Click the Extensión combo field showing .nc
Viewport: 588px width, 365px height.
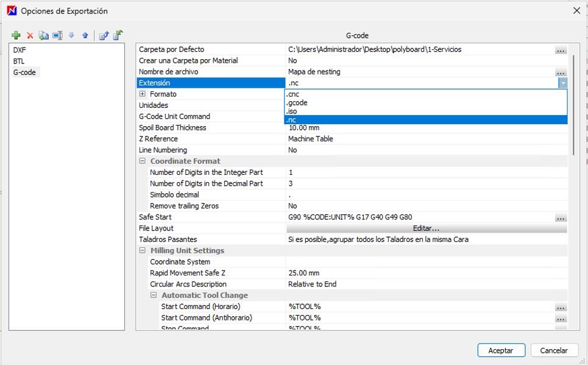tap(422, 83)
